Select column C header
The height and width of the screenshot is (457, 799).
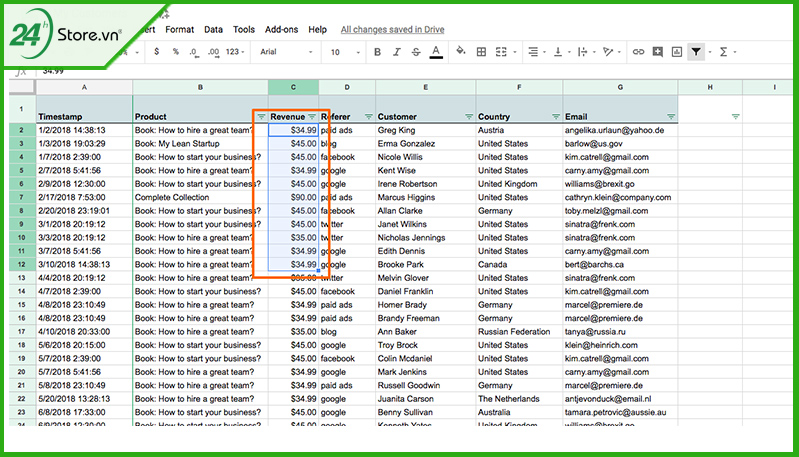point(294,87)
